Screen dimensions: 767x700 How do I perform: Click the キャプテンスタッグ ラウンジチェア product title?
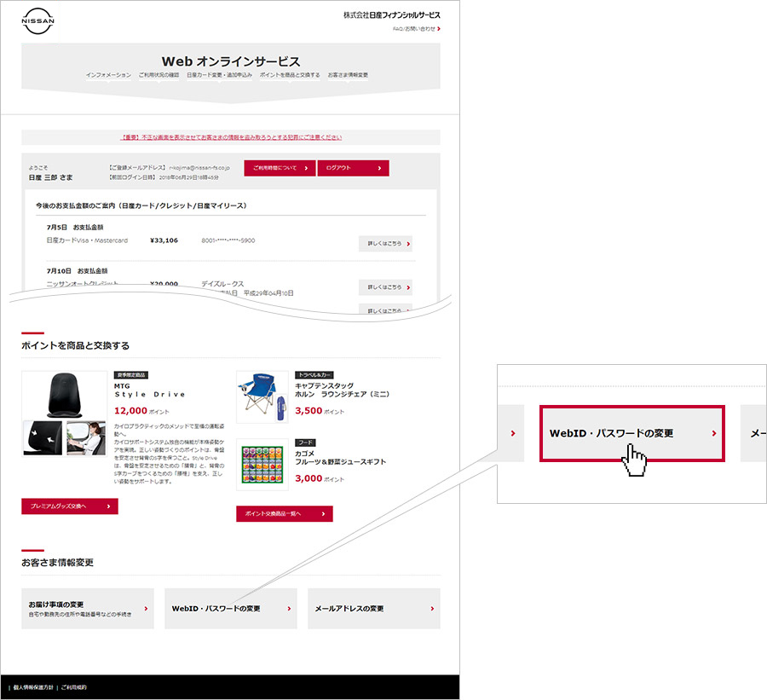[x=342, y=390]
